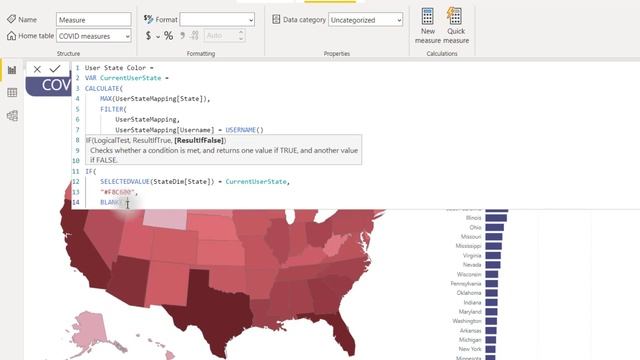This screenshot has width=640, height=360.
Task: Click CALCULATE( on formula line 3
Action: pos(104,88)
